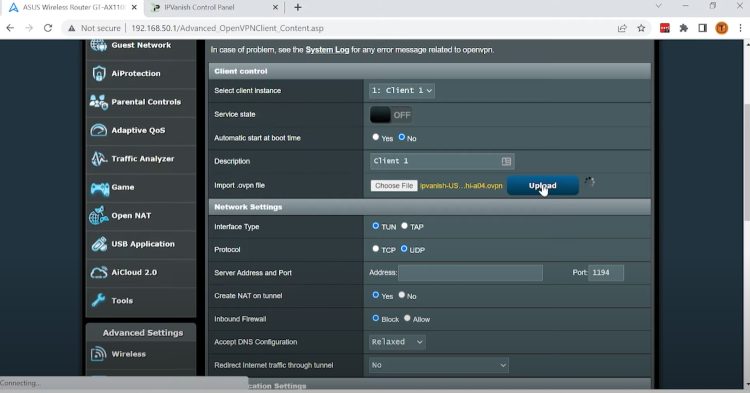Choose TUN interface type
This screenshot has height=393, width=750.
pos(375,226)
